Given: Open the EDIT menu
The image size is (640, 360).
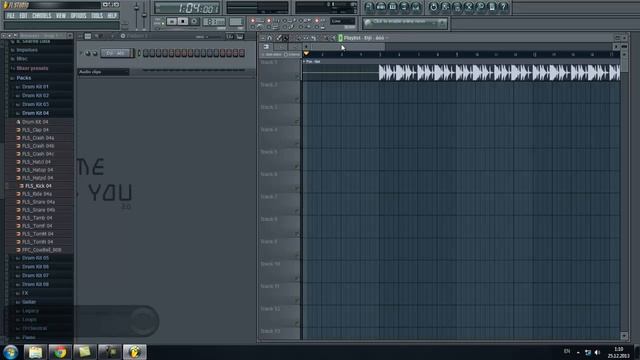Looking at the screenshot, I should pyautogui.click(x=23, y=16).
